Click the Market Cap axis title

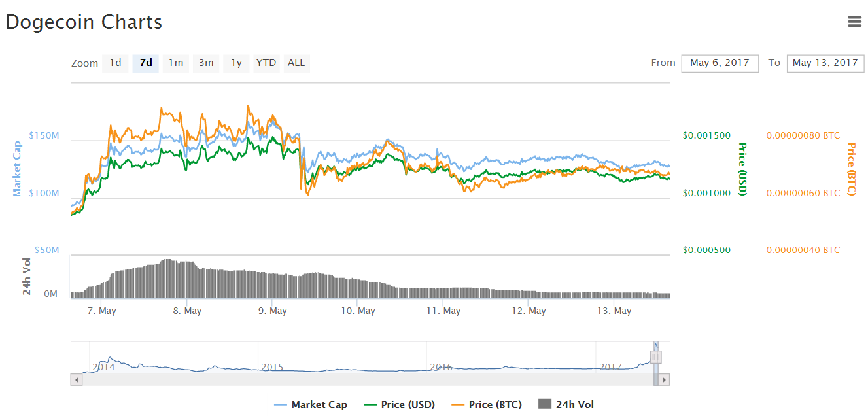(x=18, y=169)
